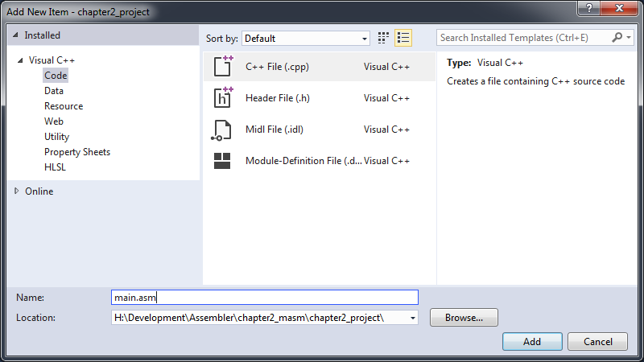Screen dimensions: 644x362
Task: Collapse the Installed section
Action: pyautogui.click(x=15, y=36)
